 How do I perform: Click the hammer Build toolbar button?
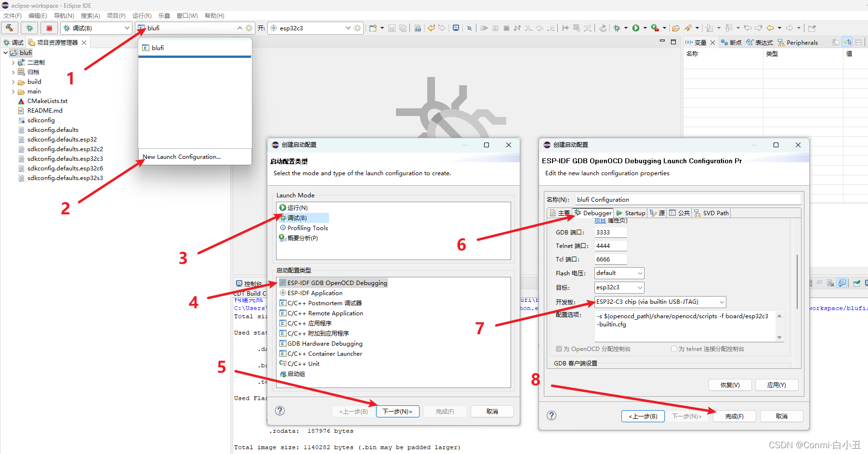[10, 28]
